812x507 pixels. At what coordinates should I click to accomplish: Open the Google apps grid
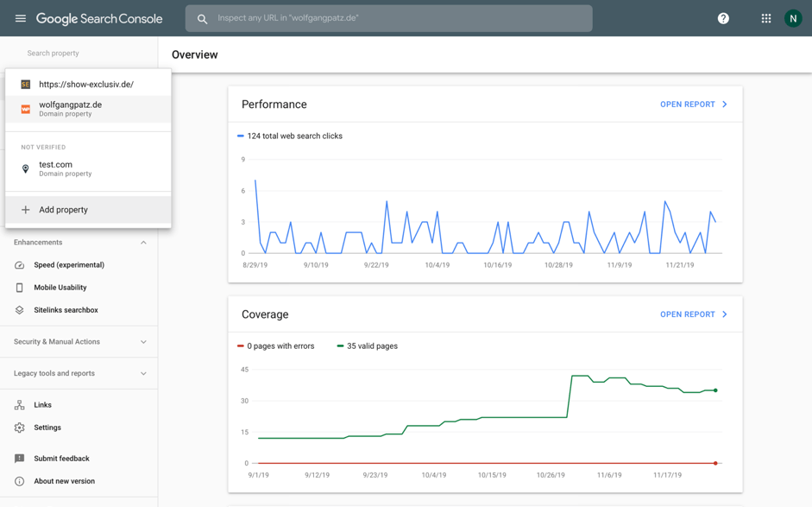(766, 19)
